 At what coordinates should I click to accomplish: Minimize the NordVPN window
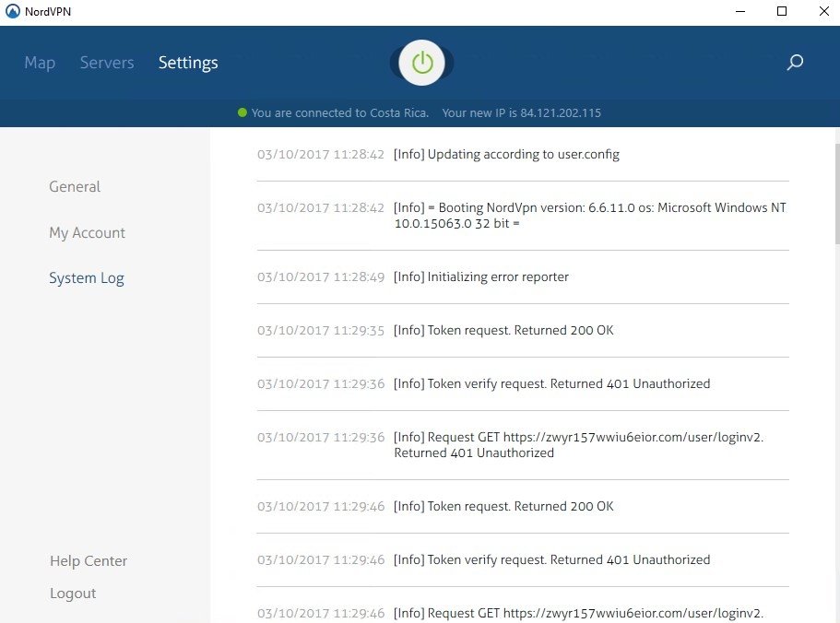click(x=740, y=11)
